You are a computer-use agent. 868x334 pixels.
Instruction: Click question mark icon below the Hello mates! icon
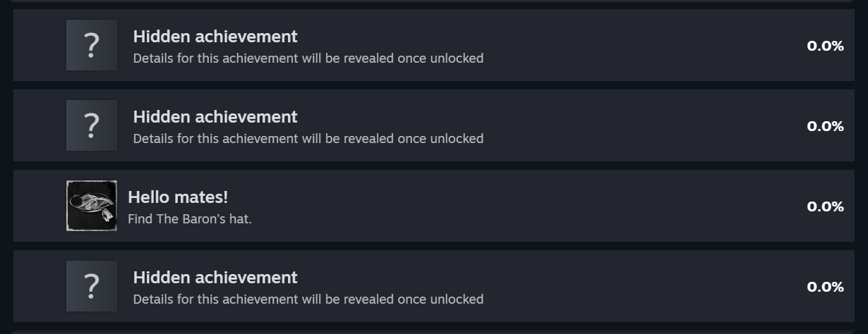click(92, 286)
